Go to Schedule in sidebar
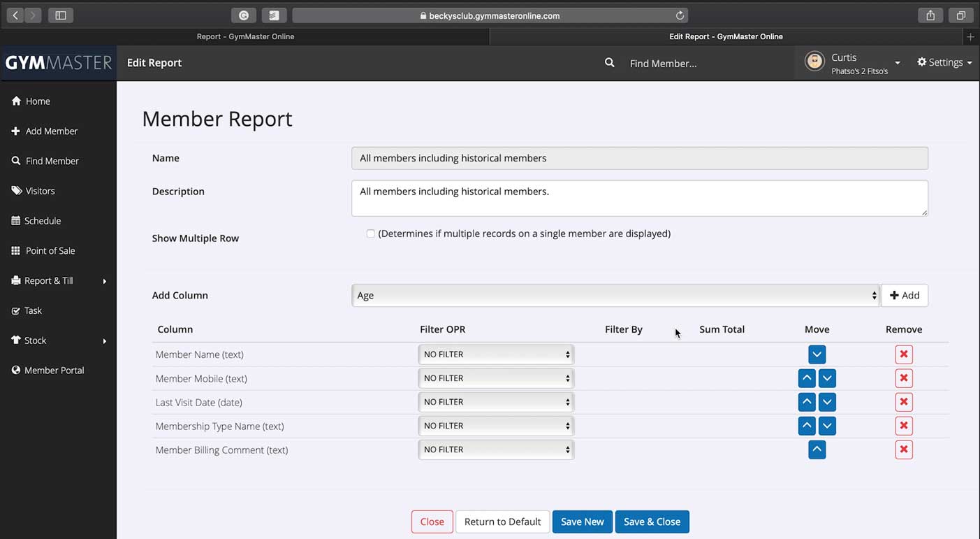Screen dimensions: 980x539 coord(43,220)
